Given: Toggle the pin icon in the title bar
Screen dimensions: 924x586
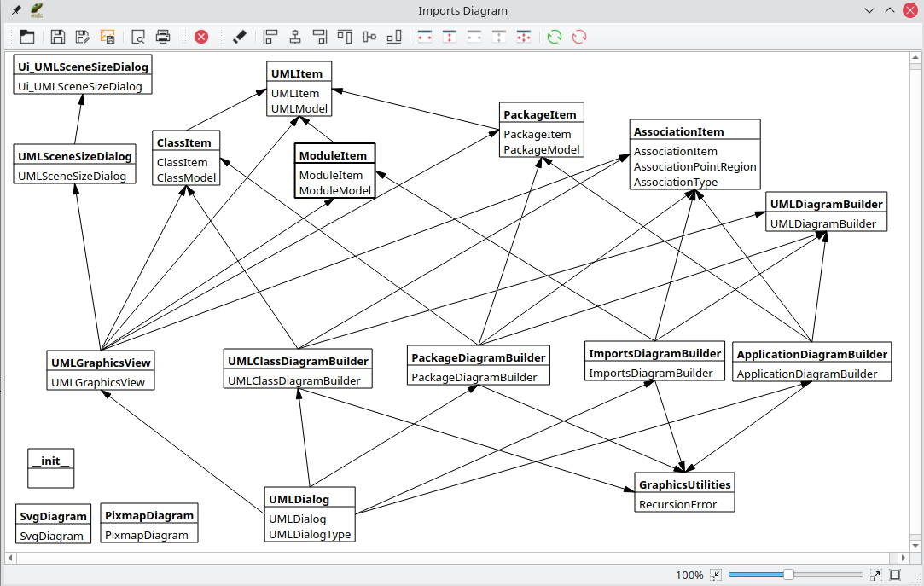Looking at the screenshot, I should point(16,10).
